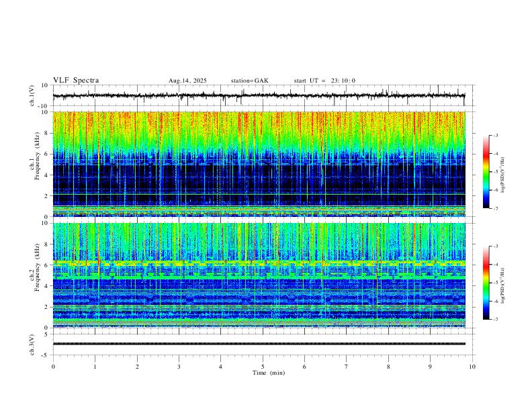Click the 'Time (min)' axis label

click(269, 373)
